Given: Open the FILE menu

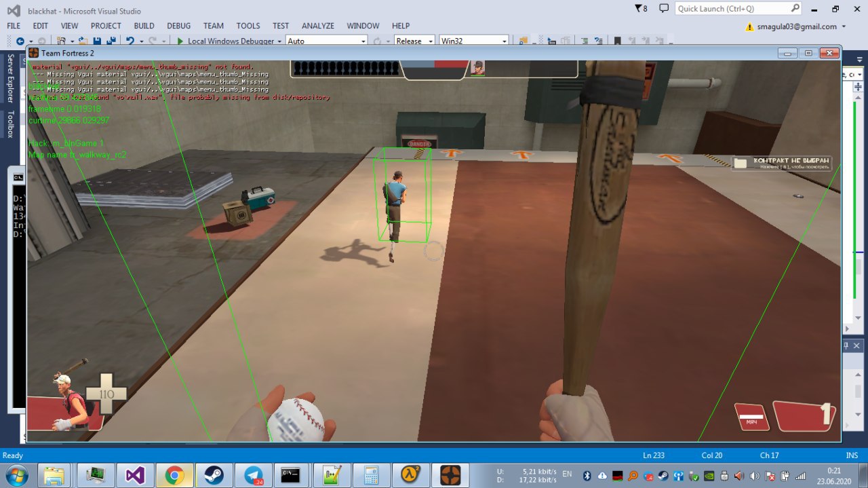Looking at the screenshot, I should pos(14,26).
